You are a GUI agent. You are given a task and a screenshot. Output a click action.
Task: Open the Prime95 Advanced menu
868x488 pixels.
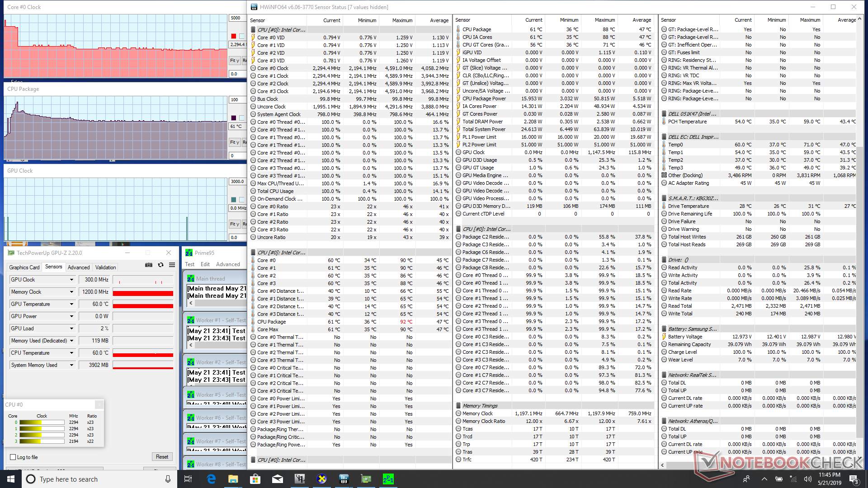pos(228,264)
